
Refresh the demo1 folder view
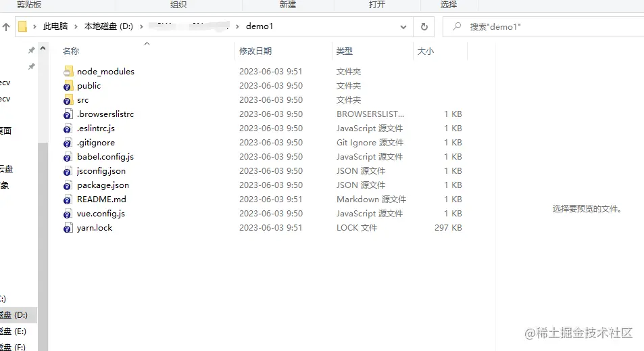click(424, 27)
